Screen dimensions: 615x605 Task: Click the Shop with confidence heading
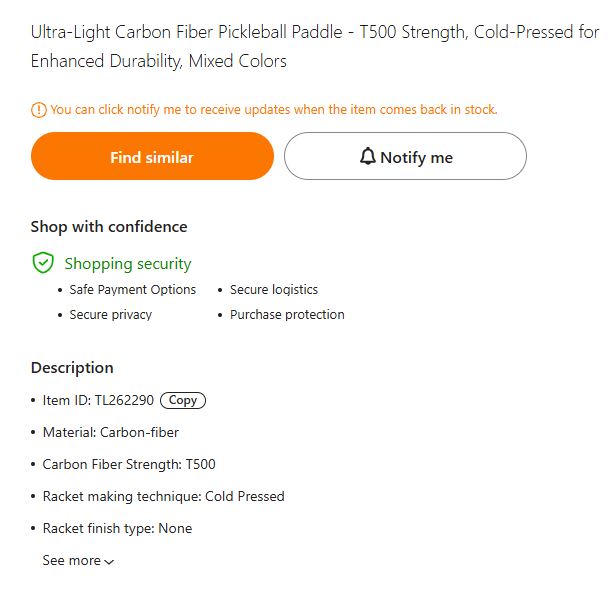click(109, 227)
